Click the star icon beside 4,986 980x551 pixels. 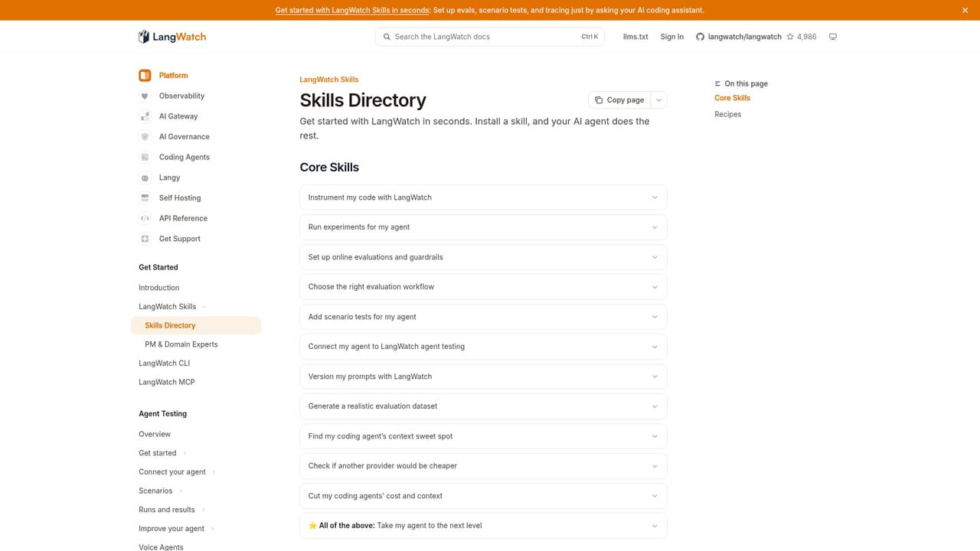point(790,37)
